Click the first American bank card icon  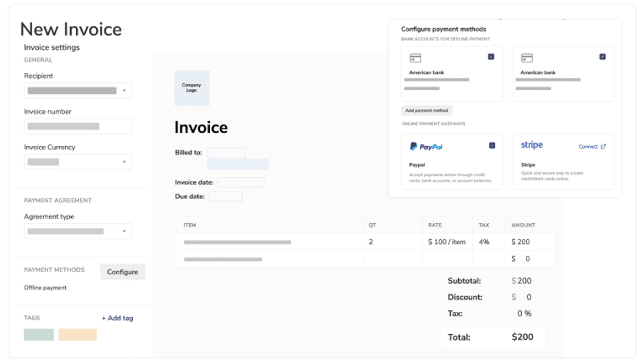[x=415, y=58]
